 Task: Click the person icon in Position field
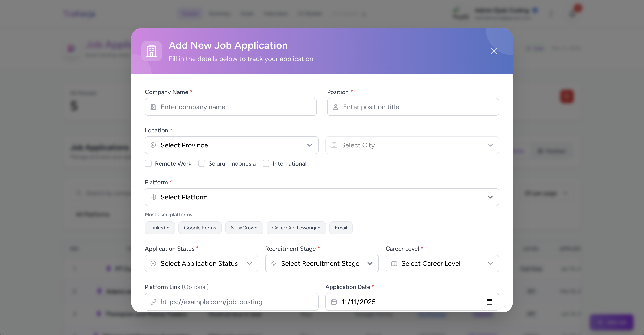point(335,107)
